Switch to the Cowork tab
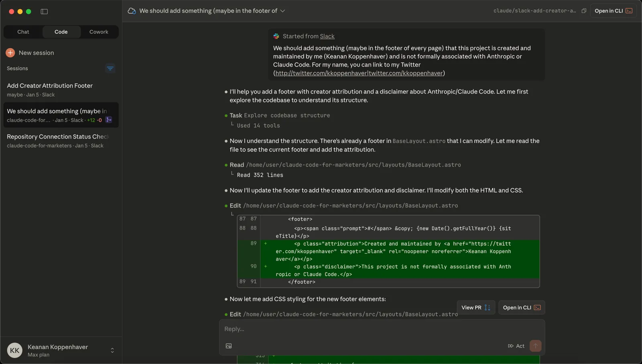 pyautogui.click(x=99, y=32)
